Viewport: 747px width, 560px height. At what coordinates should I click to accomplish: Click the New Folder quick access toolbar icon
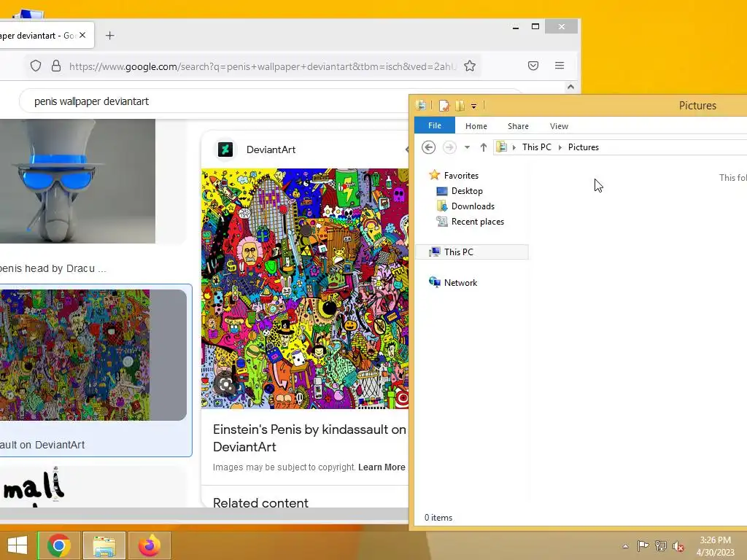coord(460,105)
